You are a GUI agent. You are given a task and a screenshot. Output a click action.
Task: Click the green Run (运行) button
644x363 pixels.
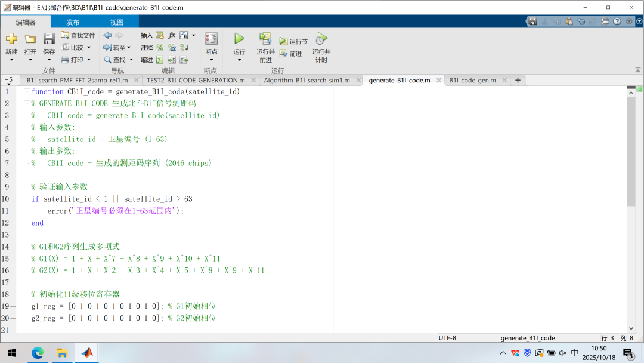tap(239, 39)
